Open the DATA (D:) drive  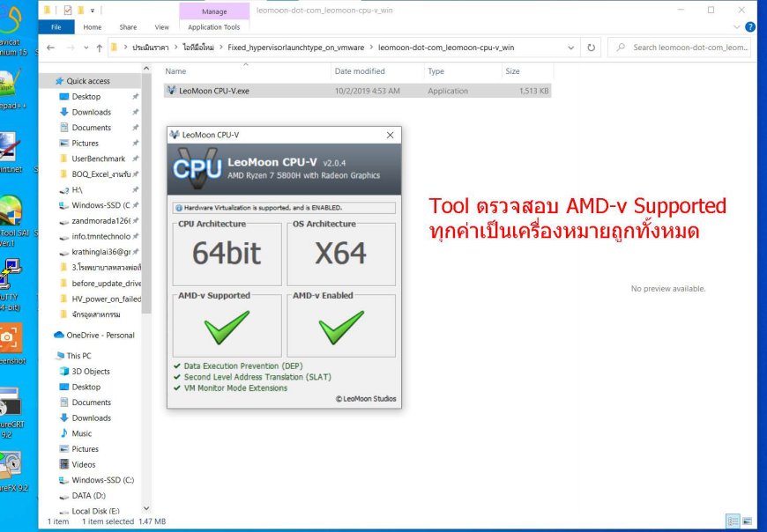(x=88, y=496)
